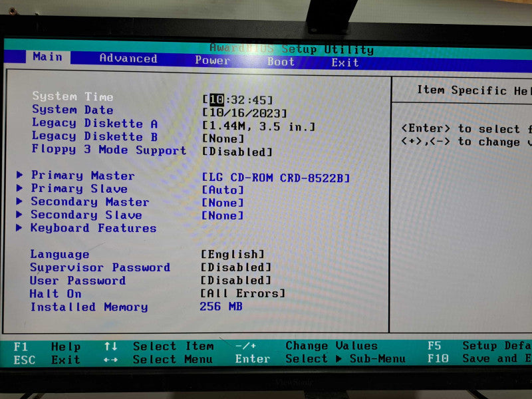Click the Item Specific Help heading
Screen dimensions: 532x399
(x=474, y=90)
